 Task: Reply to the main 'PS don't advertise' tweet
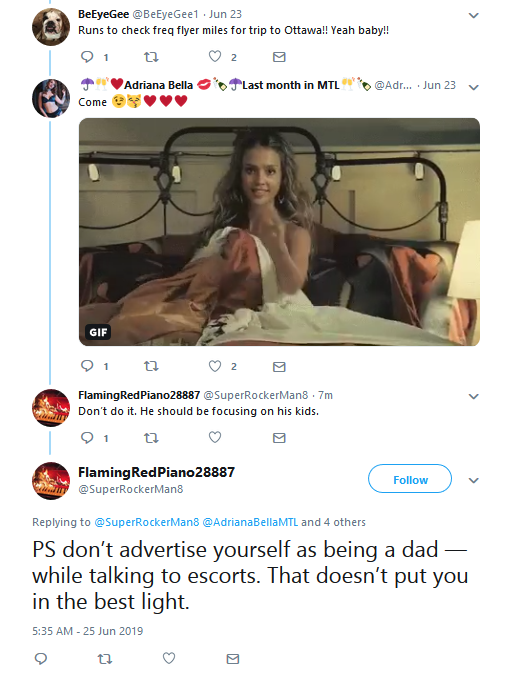click(41, 658)
